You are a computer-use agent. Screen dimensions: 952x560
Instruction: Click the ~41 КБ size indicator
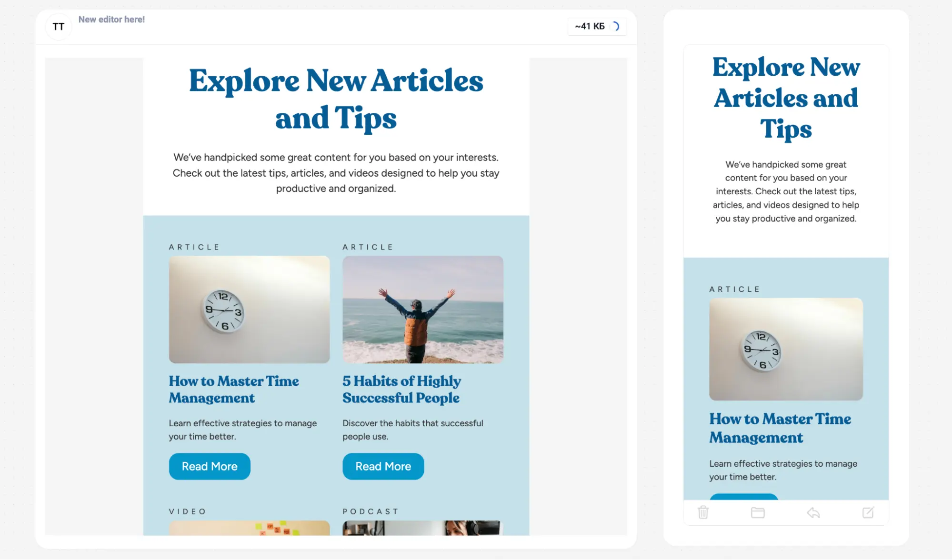590,26
